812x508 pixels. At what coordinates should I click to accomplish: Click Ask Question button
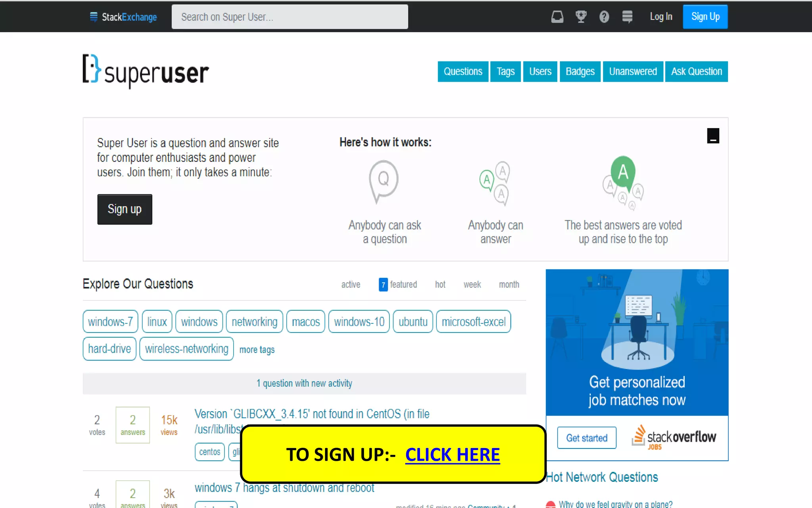tap(696, 71)
